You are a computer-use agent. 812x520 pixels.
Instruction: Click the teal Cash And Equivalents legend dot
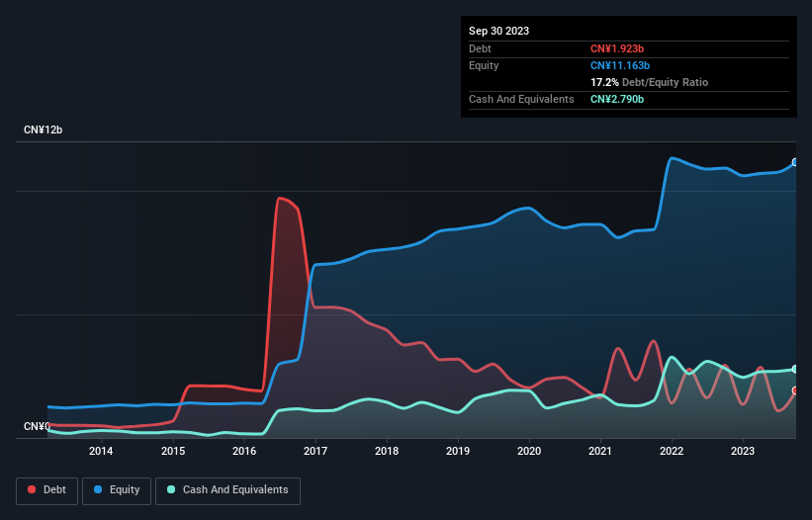tap(171, 489)
